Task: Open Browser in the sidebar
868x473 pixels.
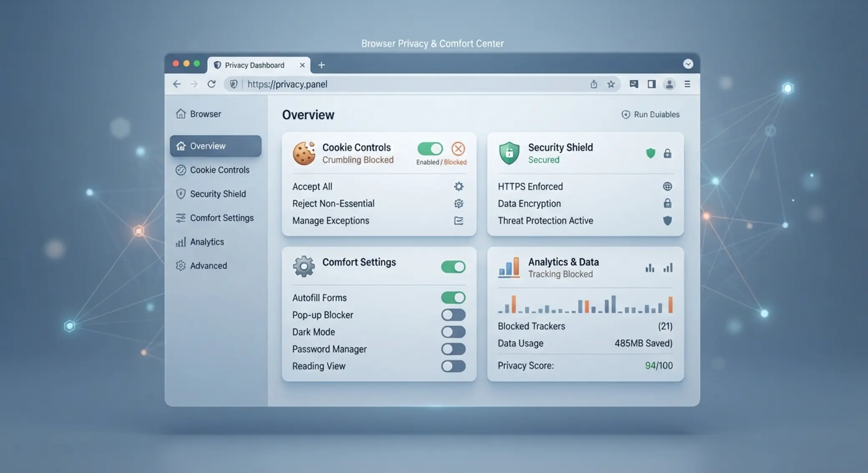Action: pos(199,114)
